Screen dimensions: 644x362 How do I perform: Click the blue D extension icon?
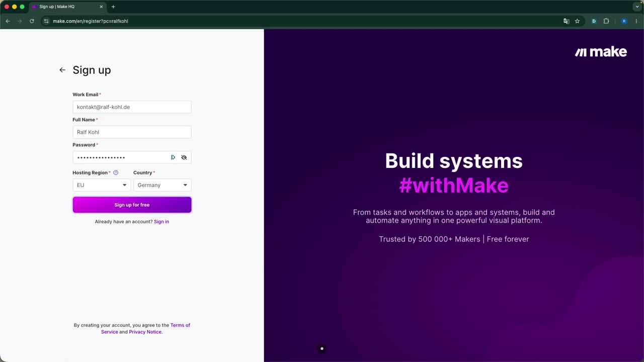pyautogui.click(x=594, y=21)
